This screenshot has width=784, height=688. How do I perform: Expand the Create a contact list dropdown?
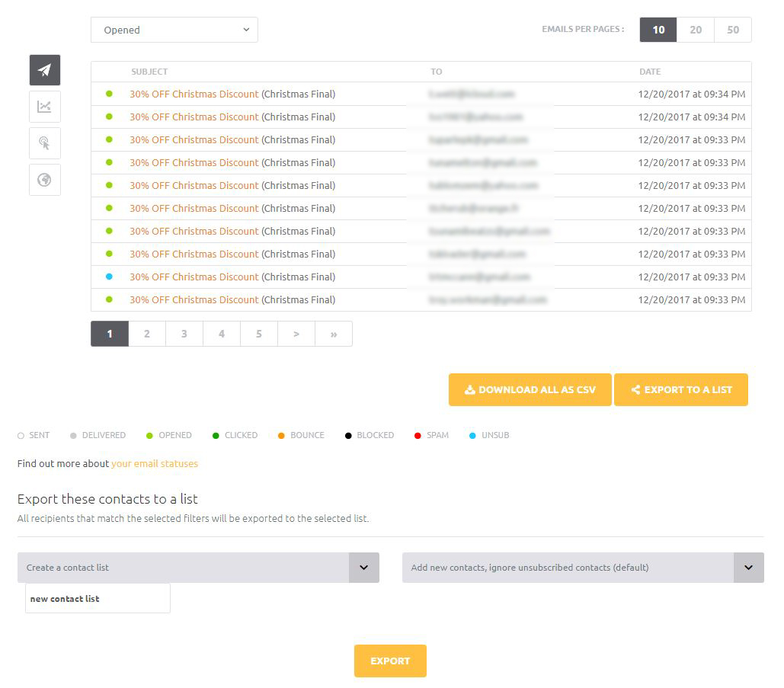click(198, 568)
